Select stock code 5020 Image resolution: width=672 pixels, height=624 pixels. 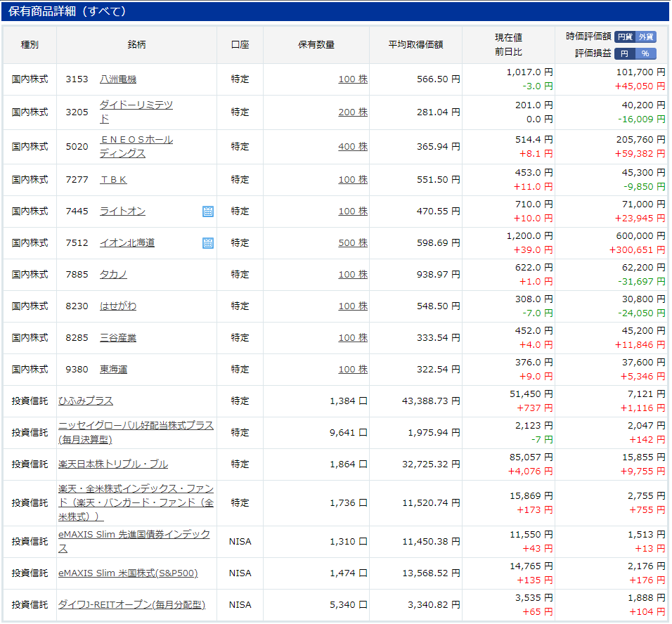pos(77,147)
